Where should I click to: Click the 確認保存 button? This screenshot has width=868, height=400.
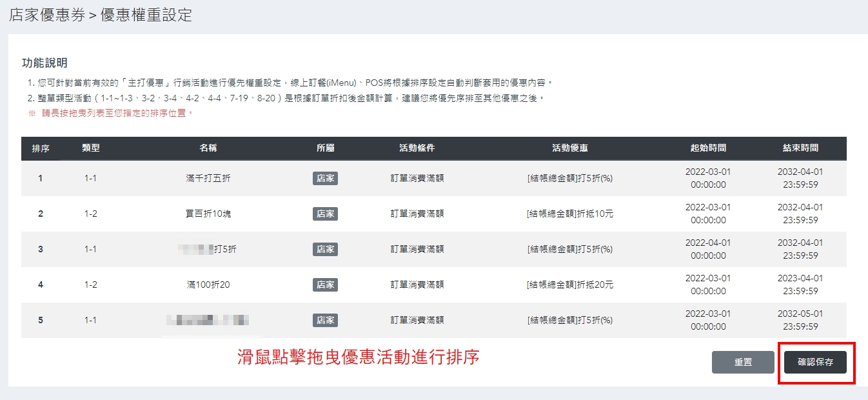click(x=815, y=363)
